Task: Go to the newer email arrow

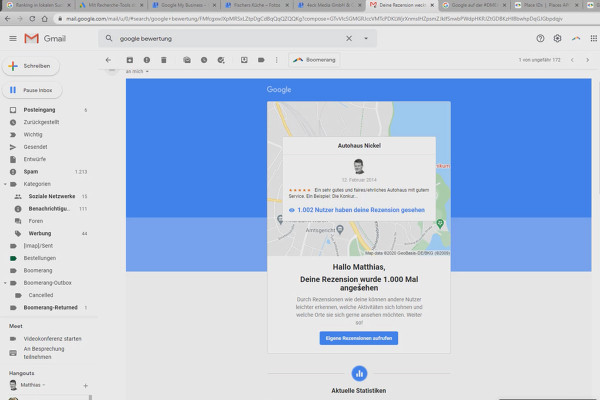Action: (572, 60)
